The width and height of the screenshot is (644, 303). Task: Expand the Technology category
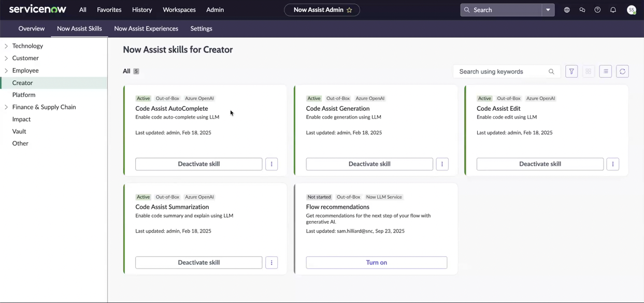6,46
